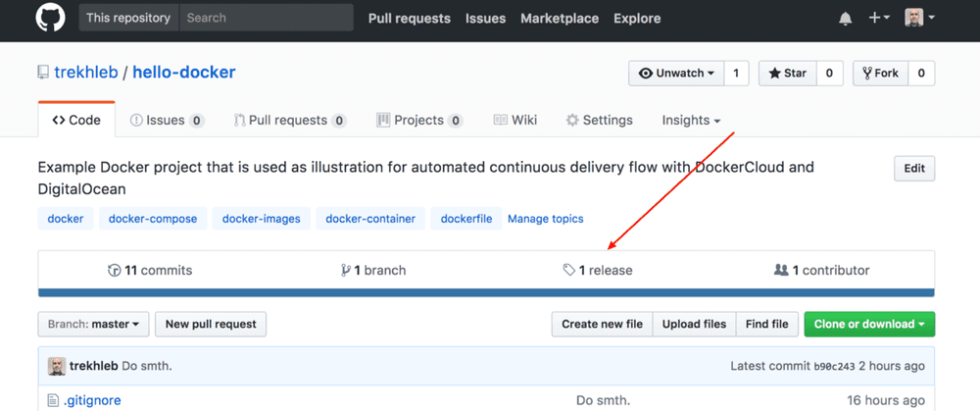Star the hello-docker repository
Viewport: 980px width, 411px height.
pos(788,74)
